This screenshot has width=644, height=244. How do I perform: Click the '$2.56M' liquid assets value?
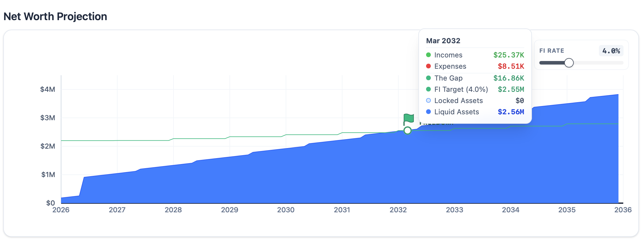point(511,112)
